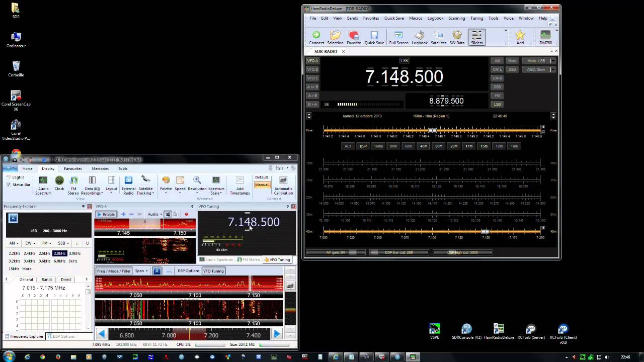Expand the Resolution dropdown
This screenshot has width=644, height=362.
(x=197, y=186)
